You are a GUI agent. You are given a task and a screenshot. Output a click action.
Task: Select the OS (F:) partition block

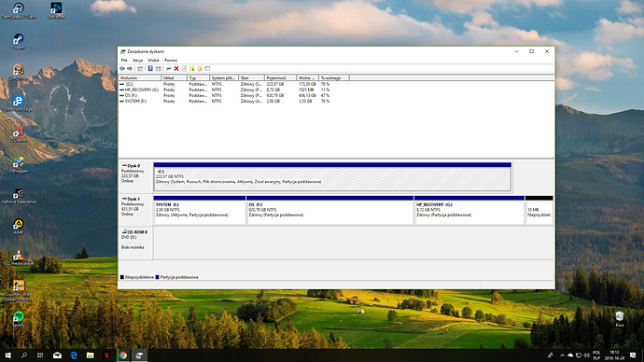pos(329,211)
